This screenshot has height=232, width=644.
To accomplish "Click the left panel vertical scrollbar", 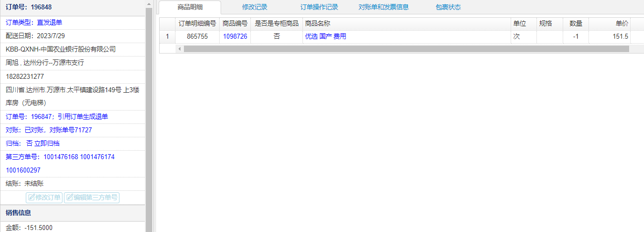I will click(x=149, y=119).
